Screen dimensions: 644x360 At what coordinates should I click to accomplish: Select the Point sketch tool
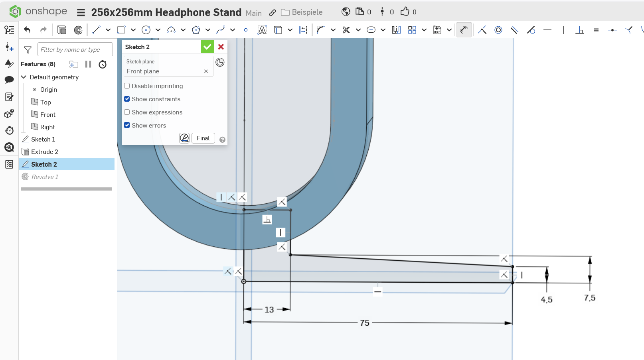(246, 30)
